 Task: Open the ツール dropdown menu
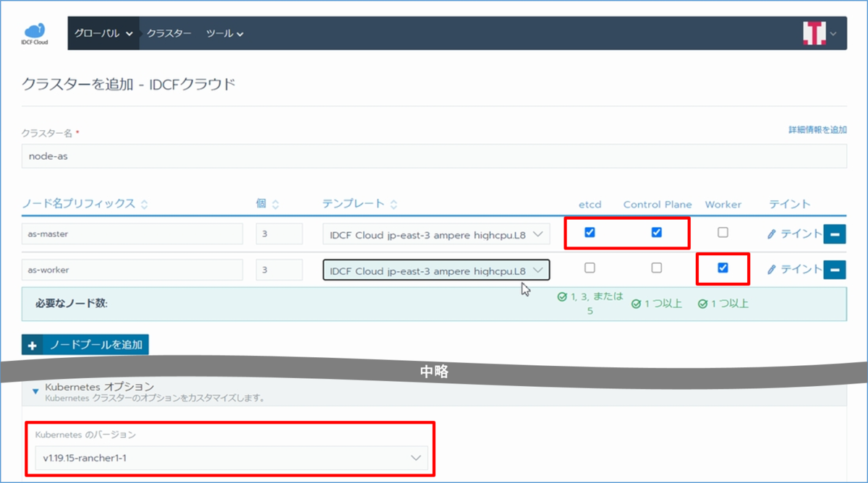[224, 33]
